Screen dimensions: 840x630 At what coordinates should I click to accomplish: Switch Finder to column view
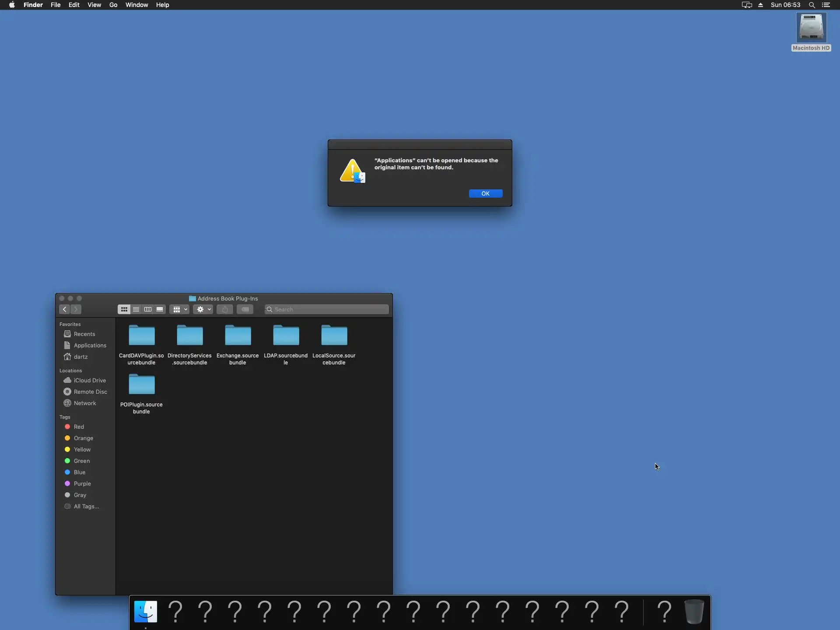(148, 309)
